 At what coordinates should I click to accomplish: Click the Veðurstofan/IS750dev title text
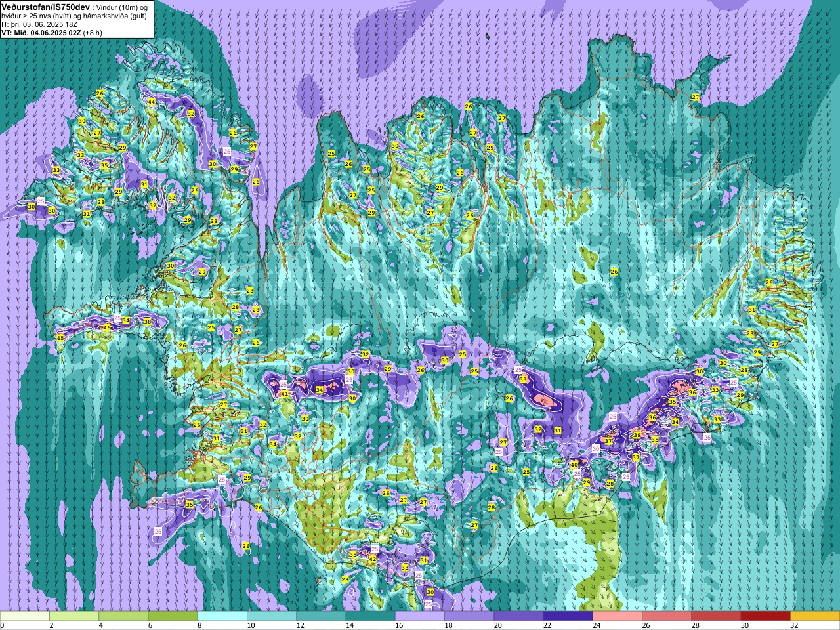pyautogui.click(x=45, y=7)
